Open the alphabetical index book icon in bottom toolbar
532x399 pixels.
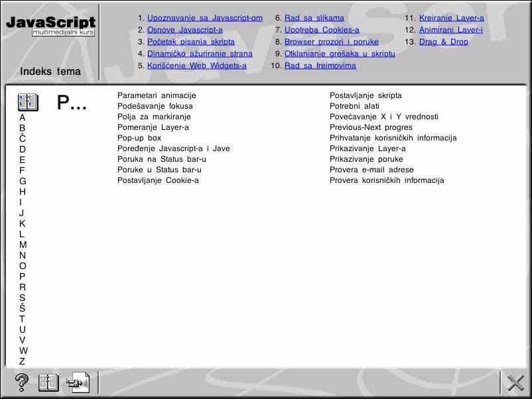tap(48, 382)
